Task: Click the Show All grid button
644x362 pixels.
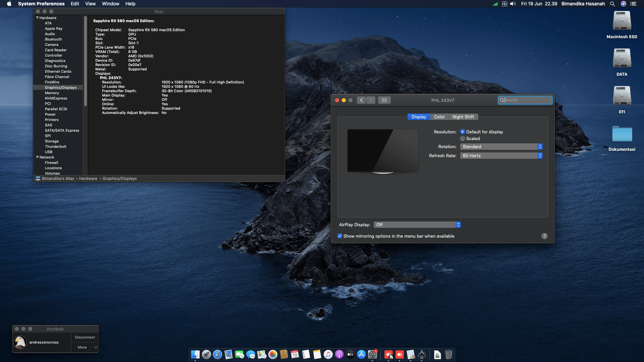Action: (384, 100)
